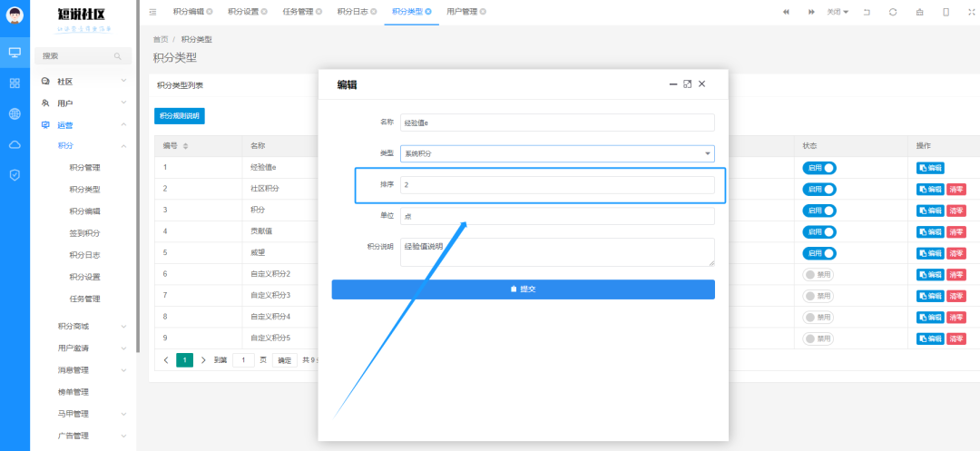Screen dimensions: 980x451
Task: Click 清零 button for 贡献值 row
Action: (x=956, y=231)
